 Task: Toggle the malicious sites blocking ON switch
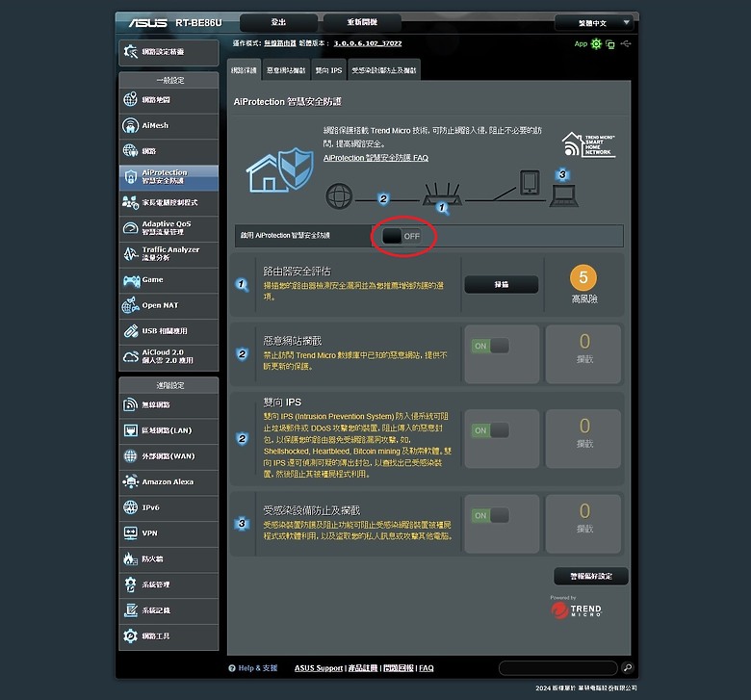click(490, 346)
